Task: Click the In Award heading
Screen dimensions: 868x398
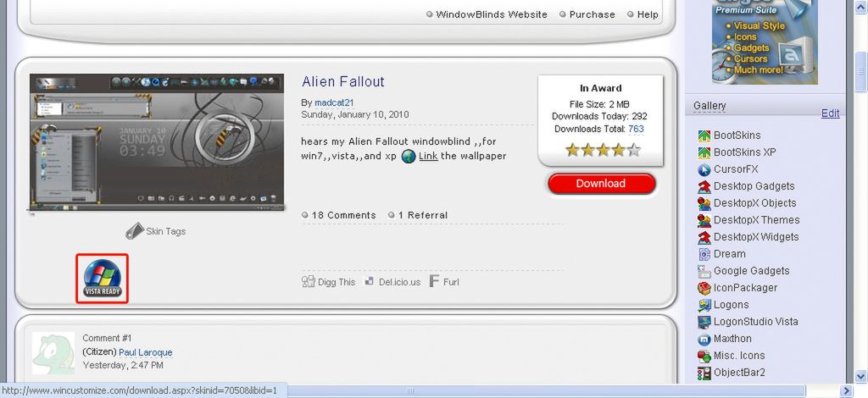Action: tap(601, 88)
